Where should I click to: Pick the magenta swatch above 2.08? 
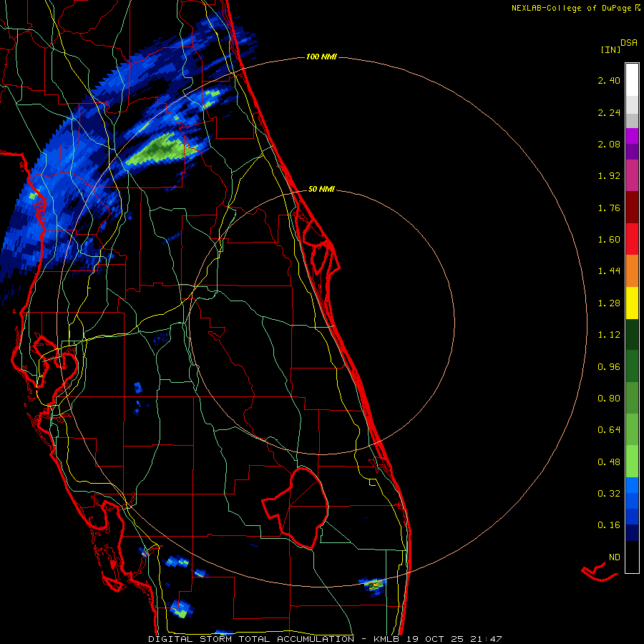[632, 136]
